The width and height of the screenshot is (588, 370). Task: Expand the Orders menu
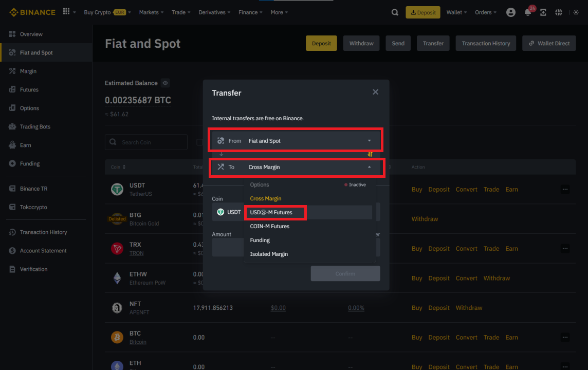pos(486,12)
